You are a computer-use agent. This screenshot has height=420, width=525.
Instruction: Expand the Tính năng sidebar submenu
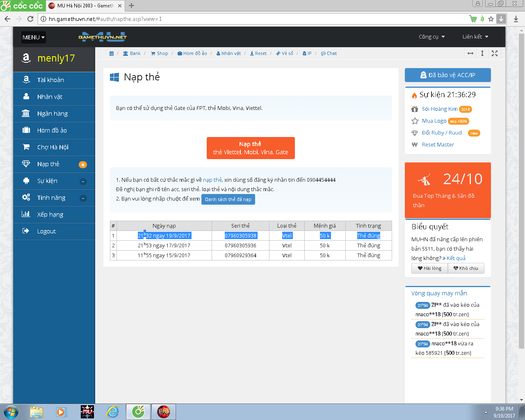83,198
